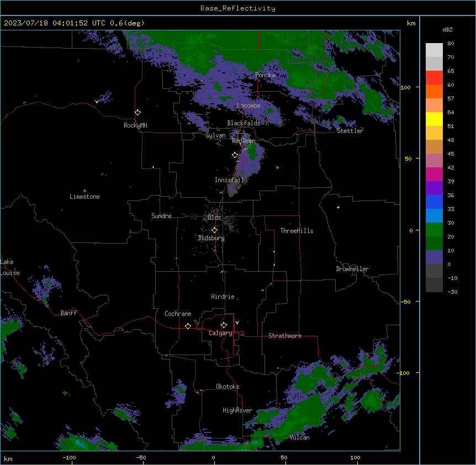Click the yellow diamond marker under Cochrane
Viewport: 476px width, 465px height.
[x=188, y=326]
